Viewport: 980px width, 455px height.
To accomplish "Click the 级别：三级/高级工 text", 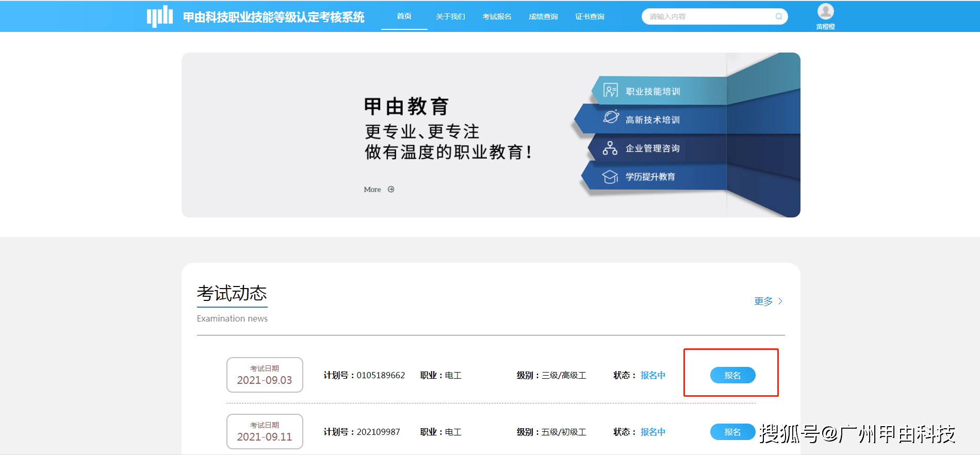I will click(x=551, y=375).
